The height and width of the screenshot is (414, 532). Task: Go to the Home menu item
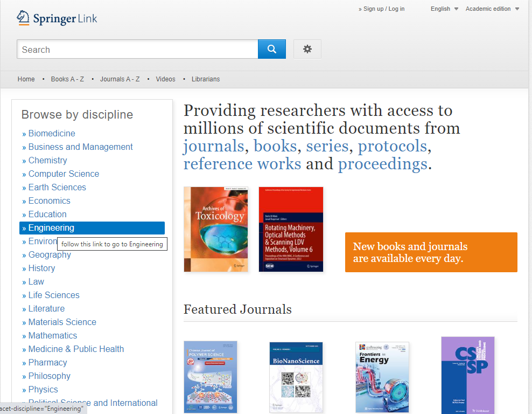(26, 79)
